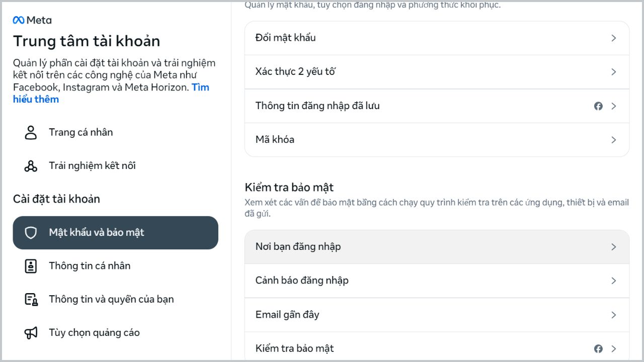The image size is (644, 362).
Task: Open Cảnh báo đăng nhập option
Action: click(x=437, y=281)
